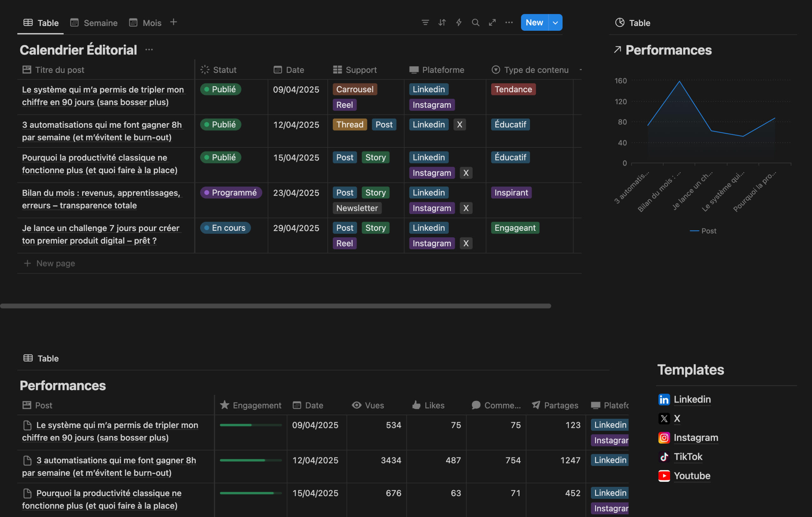Click the horizontal scrollbar below the calendar
Viewport: 812px width, 517px height.
[275, 306]
